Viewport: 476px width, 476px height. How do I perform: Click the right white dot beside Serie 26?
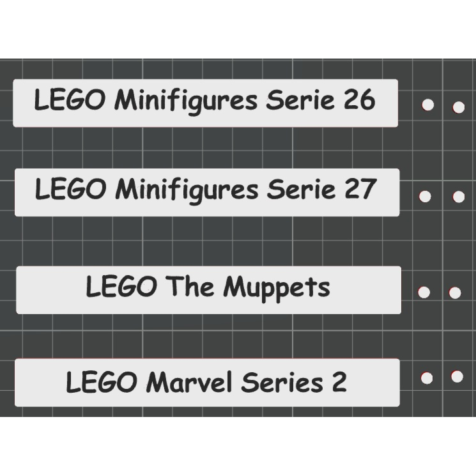[x=458, y=108]
